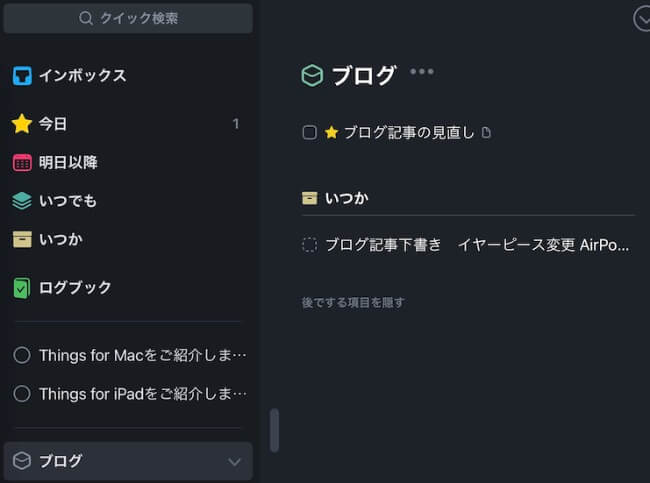The height and width of the screenshot is (483, 650).
Task: Open the three-dot menu beside ブログ title
Action: pyautogui.click(x=422, y=71)
